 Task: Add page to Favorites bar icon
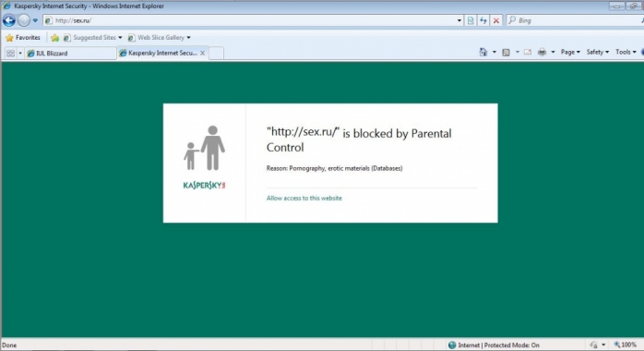[x=54, y=38]
